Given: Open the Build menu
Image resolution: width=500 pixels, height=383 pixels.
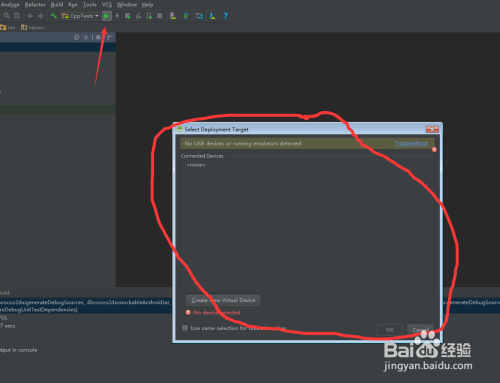Looking at the screenshot, I should [57, 5].
